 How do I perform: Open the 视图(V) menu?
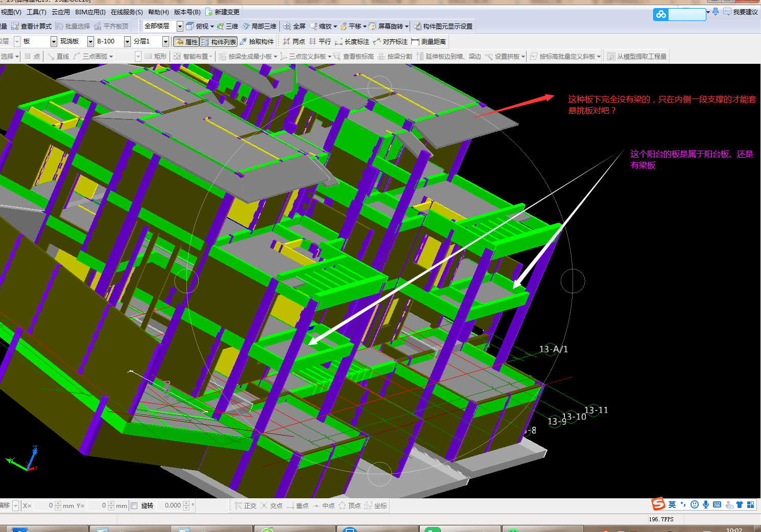pyautogui.click(x=11, y=12)
